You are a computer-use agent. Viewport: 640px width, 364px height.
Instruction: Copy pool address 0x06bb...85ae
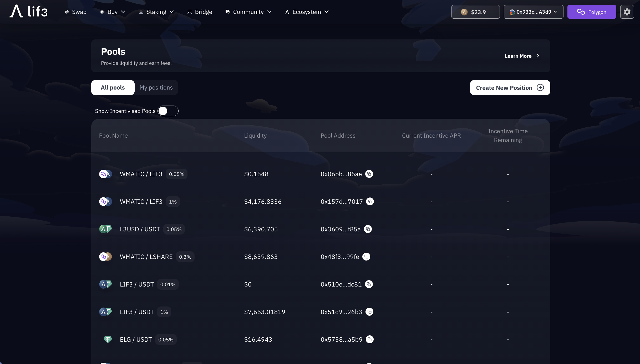pyautogui.click(x=369, y=174)
